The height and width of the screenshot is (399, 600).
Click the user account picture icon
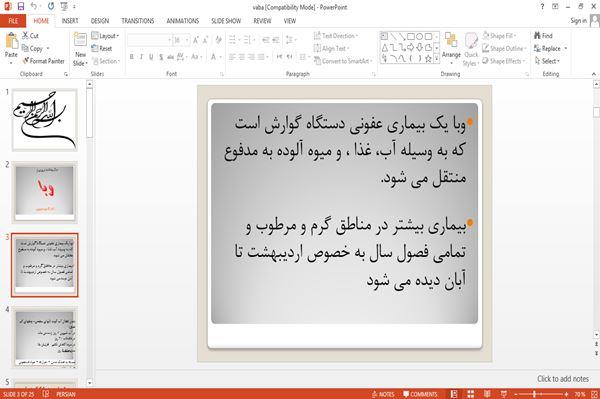coord(594,21)
